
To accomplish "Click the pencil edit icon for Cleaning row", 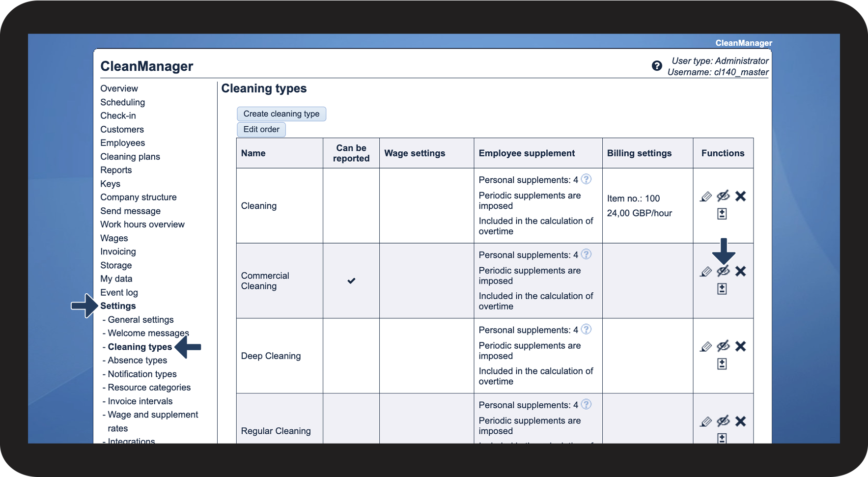I will 706,196.
